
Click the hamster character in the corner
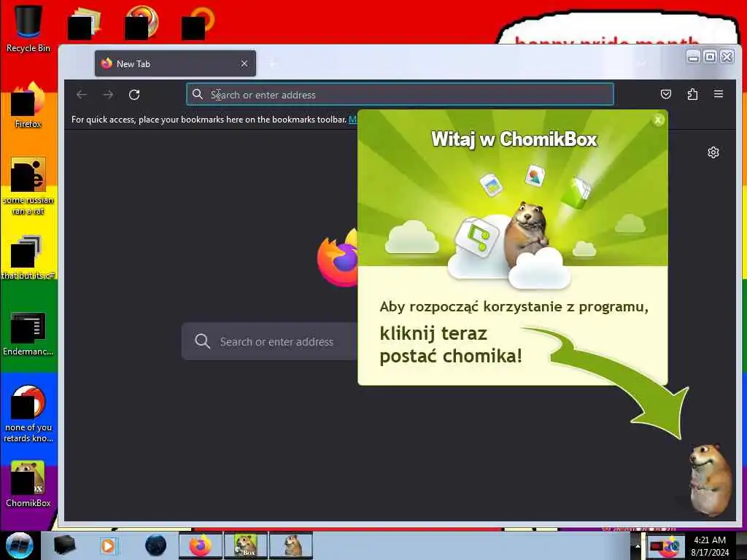coord(711,479)
